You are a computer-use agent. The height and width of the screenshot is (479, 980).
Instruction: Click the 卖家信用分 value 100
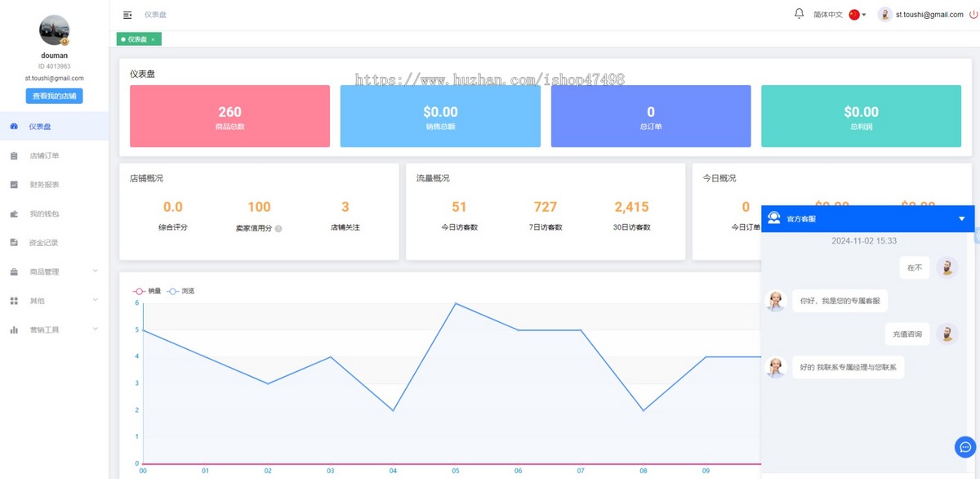(x=259, y=207)
